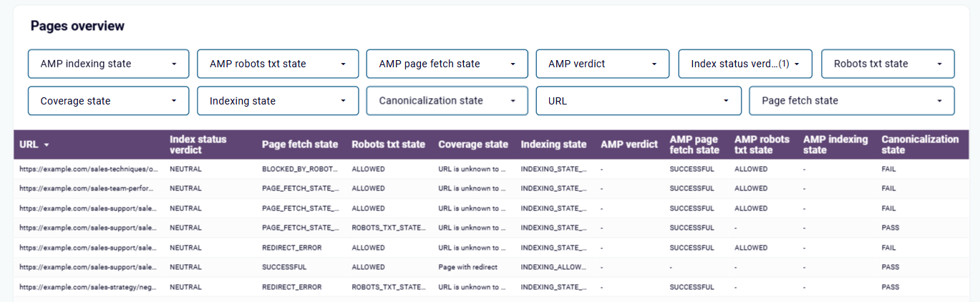Click the INDEXING_ALLOW indexing state cell
This screenshot has height=302, width=980.
tap(555, 267)
